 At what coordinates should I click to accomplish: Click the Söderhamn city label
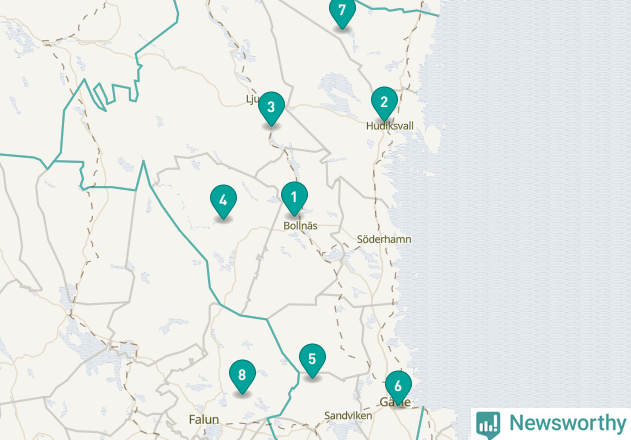[x=384, y=240]
